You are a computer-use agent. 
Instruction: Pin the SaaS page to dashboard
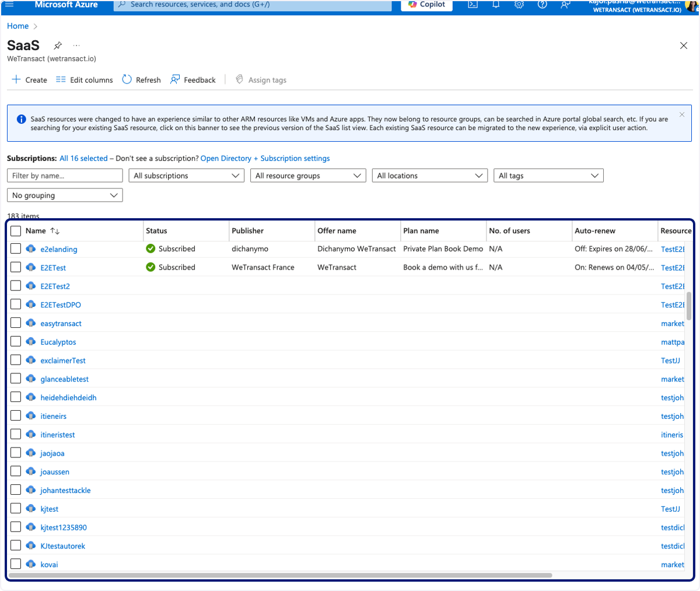click(x=58, y=46)
